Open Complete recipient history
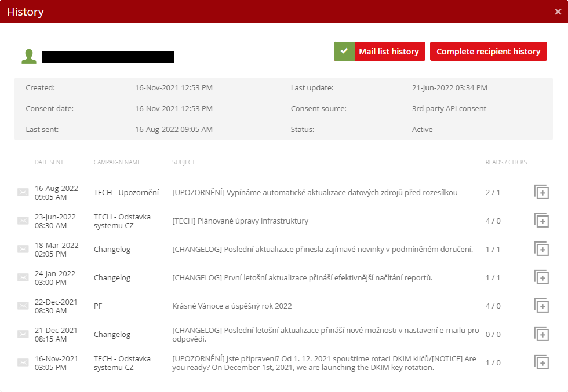Image resolution: width=568 pixels, height=392 pixels. (x=488, y=52)
